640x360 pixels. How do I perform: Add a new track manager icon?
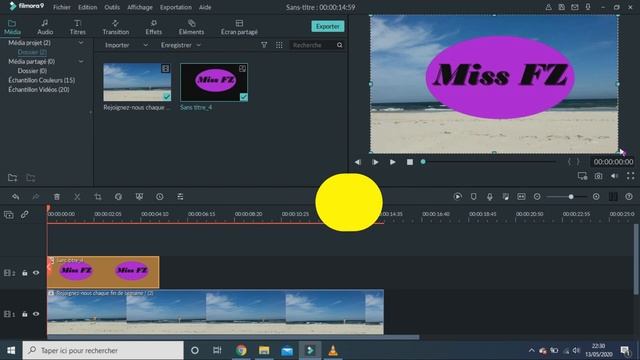pos(9,214)
